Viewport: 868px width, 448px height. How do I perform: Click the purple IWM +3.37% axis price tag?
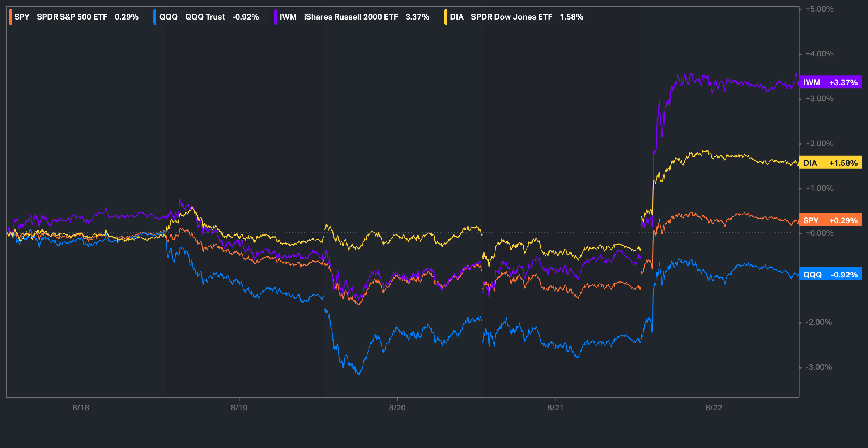tap(830, 82)
